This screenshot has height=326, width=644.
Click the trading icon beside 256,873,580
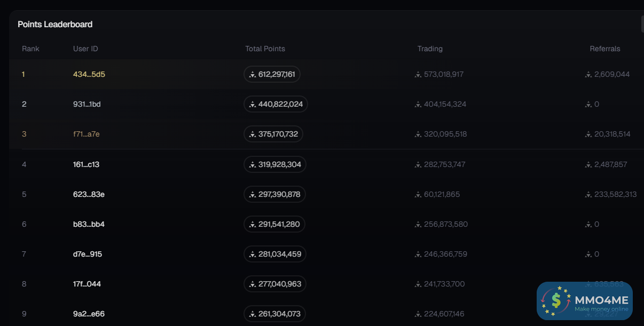tap(418, 225)
